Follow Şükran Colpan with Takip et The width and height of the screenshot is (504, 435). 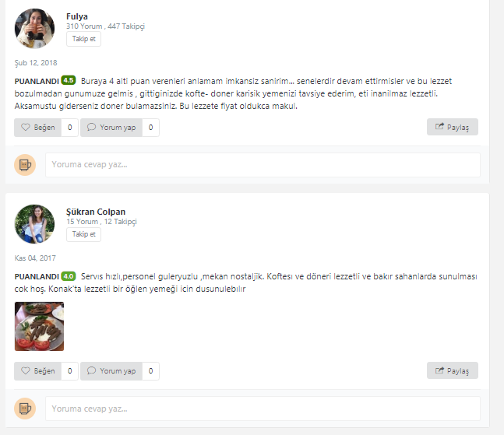(x=83, y=234)
